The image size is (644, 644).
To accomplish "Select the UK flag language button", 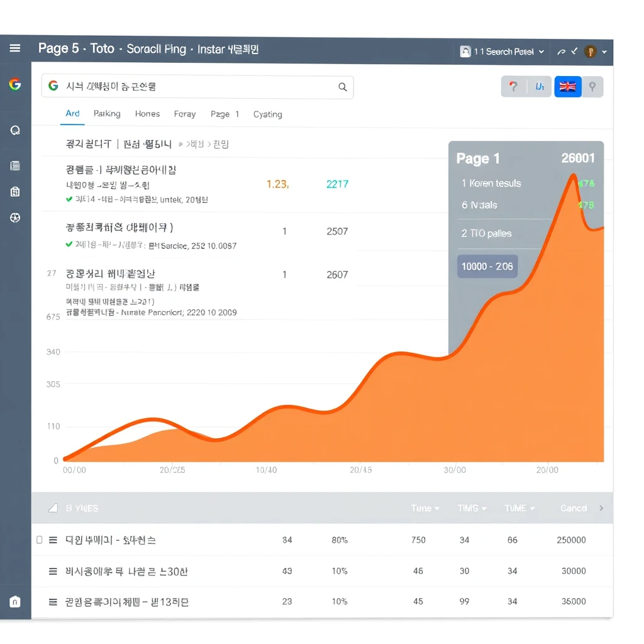I will 567,87.
